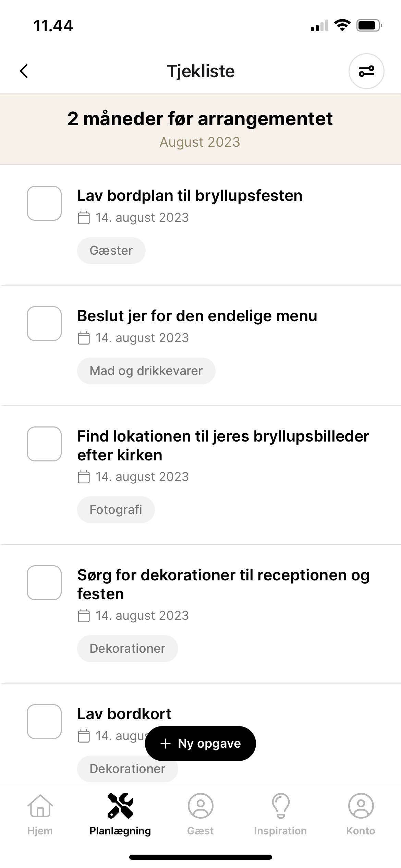Add a task with Ny opgave
This screenshot has width=401, height=868.
(200, 744)
